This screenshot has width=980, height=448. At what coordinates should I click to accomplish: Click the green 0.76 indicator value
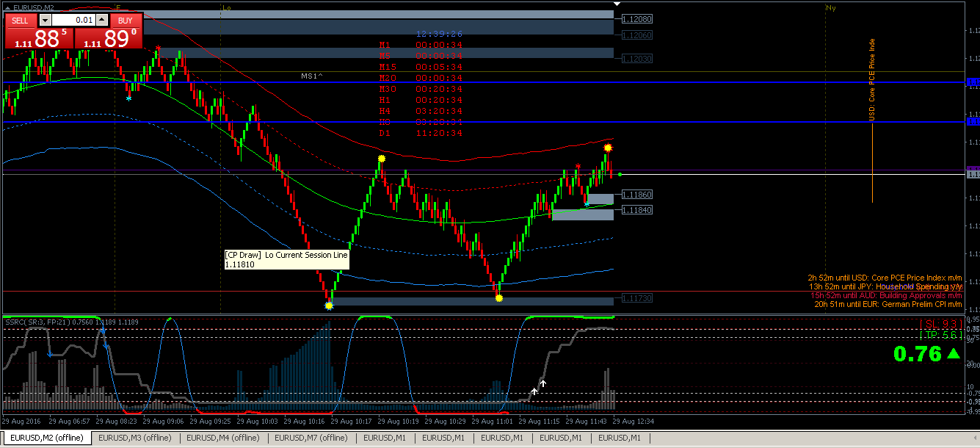point(918,355)
